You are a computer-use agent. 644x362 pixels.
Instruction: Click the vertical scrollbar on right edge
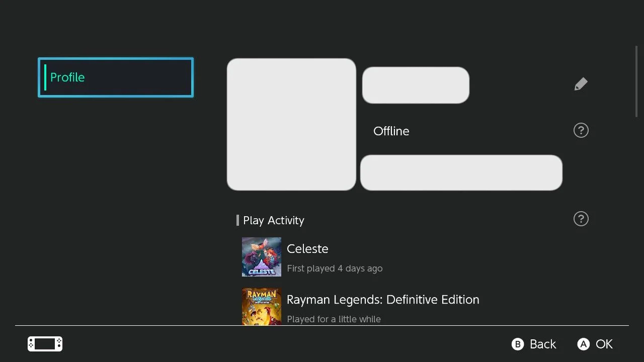tap(636, 81)
